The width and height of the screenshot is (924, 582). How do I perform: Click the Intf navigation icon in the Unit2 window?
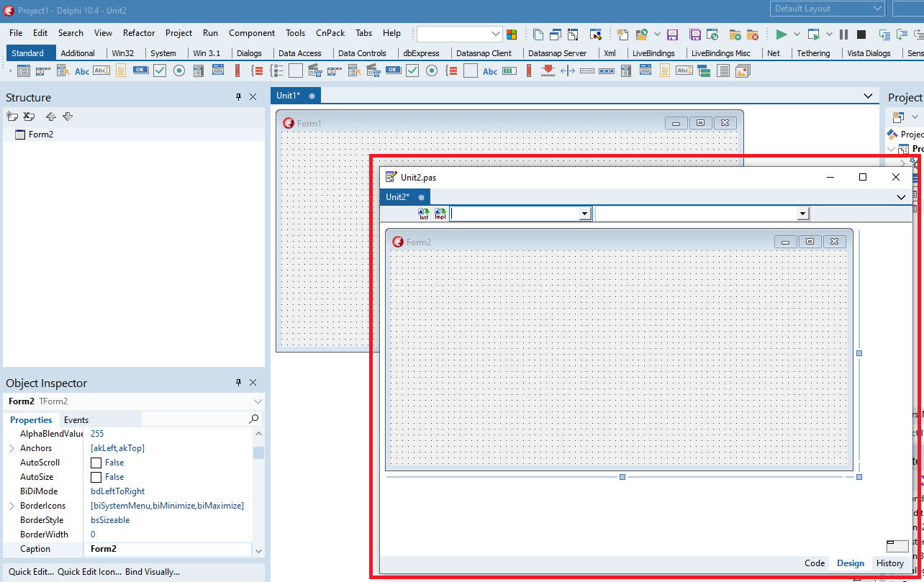click(424, 214)
